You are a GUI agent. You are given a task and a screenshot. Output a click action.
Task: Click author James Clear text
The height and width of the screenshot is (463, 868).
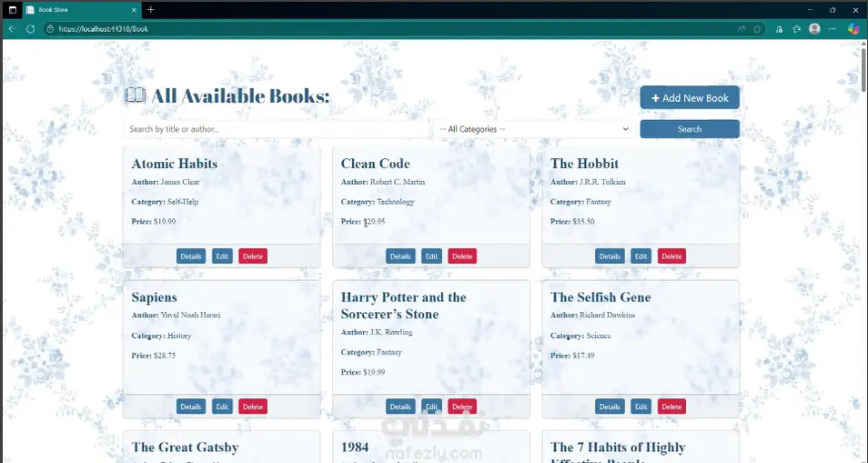click(x=180, y=182)
